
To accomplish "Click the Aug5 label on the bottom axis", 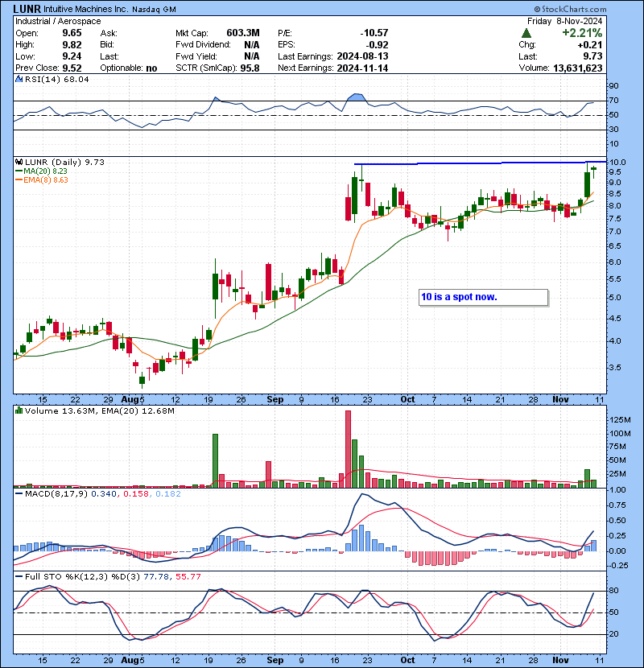I will tap(133, 660).
